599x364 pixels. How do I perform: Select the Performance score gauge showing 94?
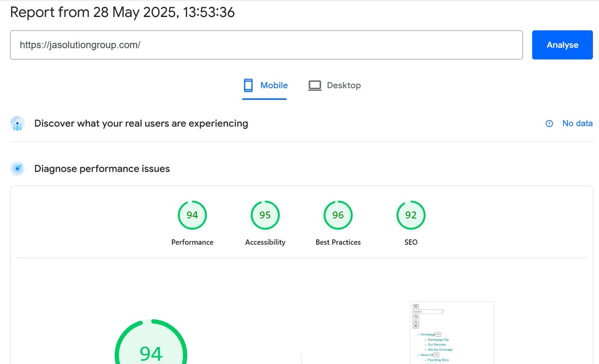192,215
